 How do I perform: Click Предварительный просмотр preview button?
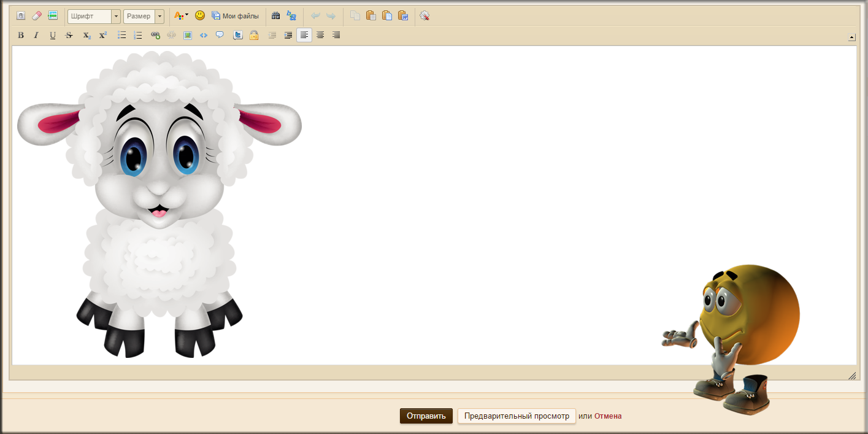(517, 416)
